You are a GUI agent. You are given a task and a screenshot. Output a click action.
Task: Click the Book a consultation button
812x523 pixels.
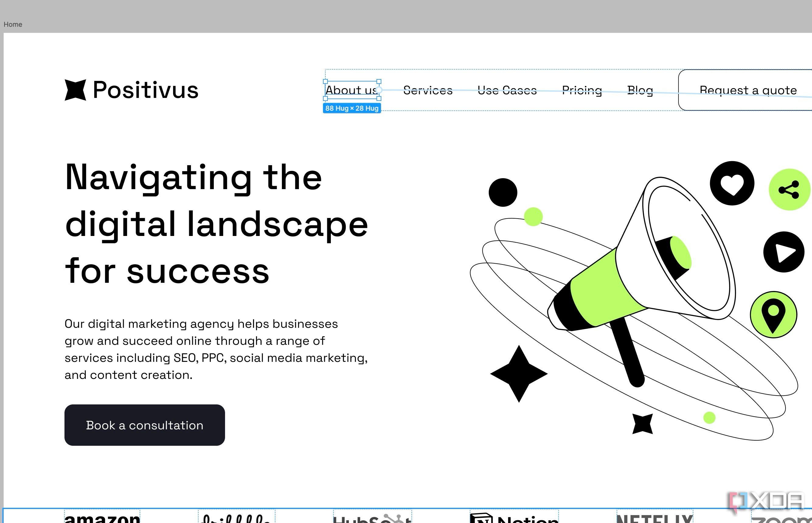[144, 425]
